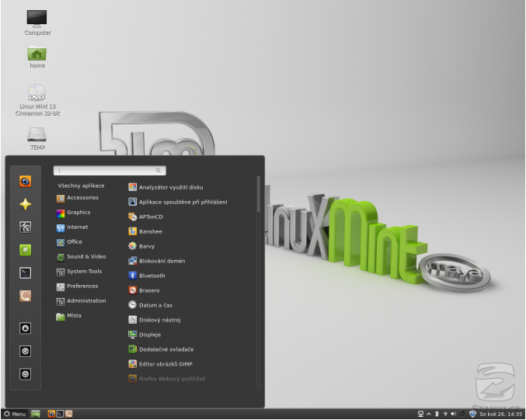Launch Brasero disc burner

click(x=144, y=290)
